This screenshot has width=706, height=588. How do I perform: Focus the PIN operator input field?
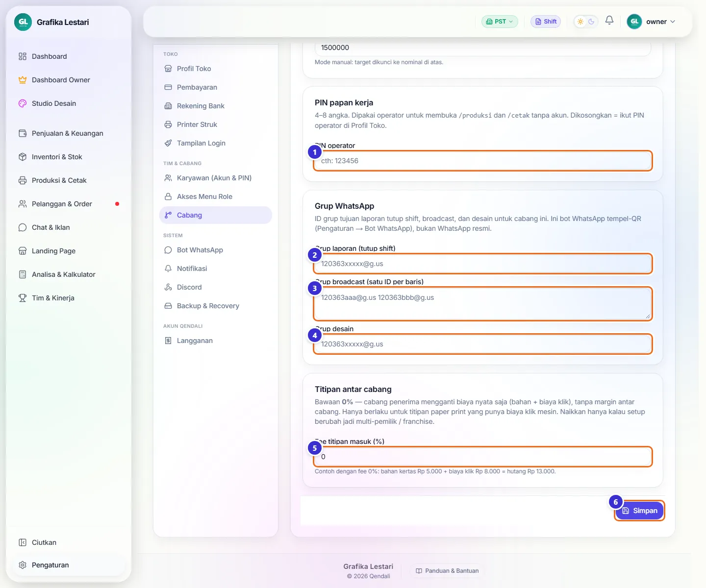(x=483, y=161)
